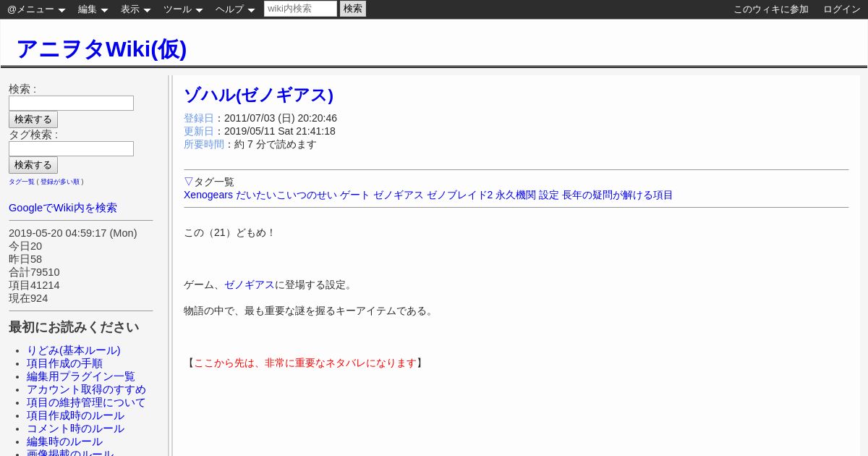
Task: Open the @メニュー dropdown menu
Action: pyautogui.click(x=36, y=9)
